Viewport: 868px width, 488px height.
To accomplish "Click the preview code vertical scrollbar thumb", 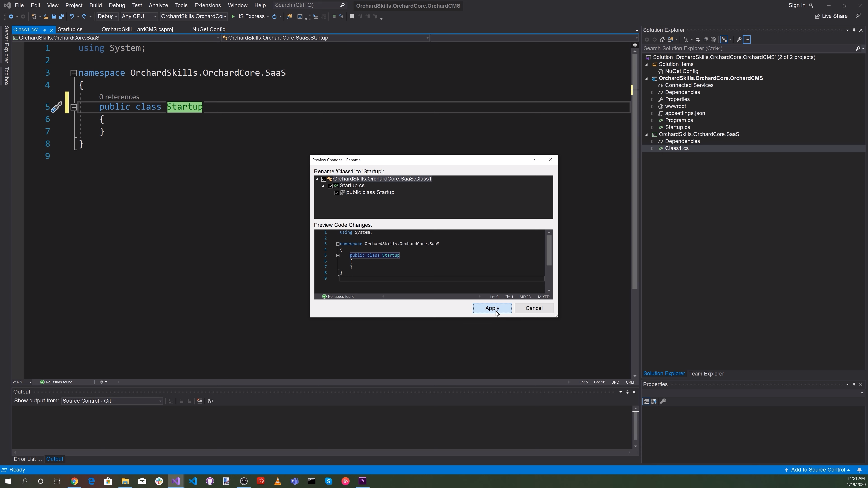I will [x=549, y=251].
